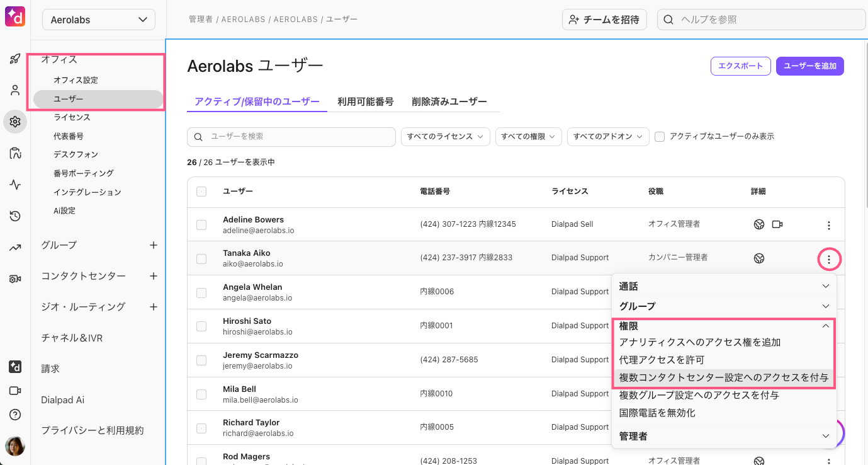Expand the グループ section in context menu

724,306
